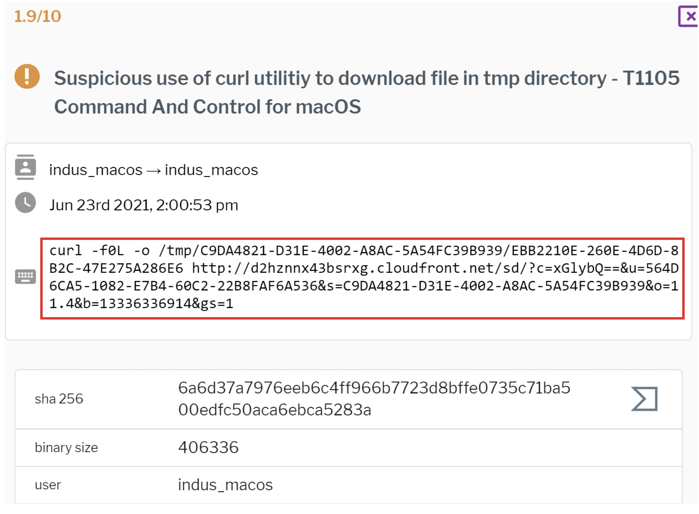
Task: Click the 'sha 256' row label
Action: [59, 399]
